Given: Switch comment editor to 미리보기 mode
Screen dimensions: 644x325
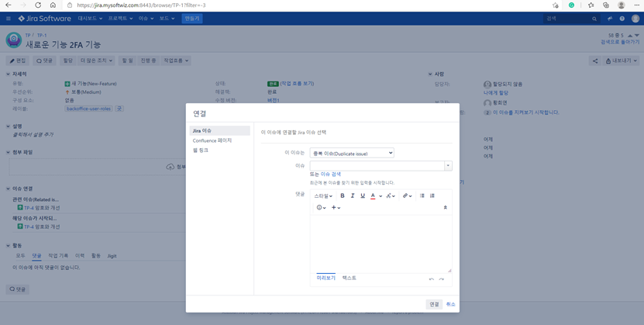Looking at the screenshot, I should pyautogui.click(x=325, y=278).
